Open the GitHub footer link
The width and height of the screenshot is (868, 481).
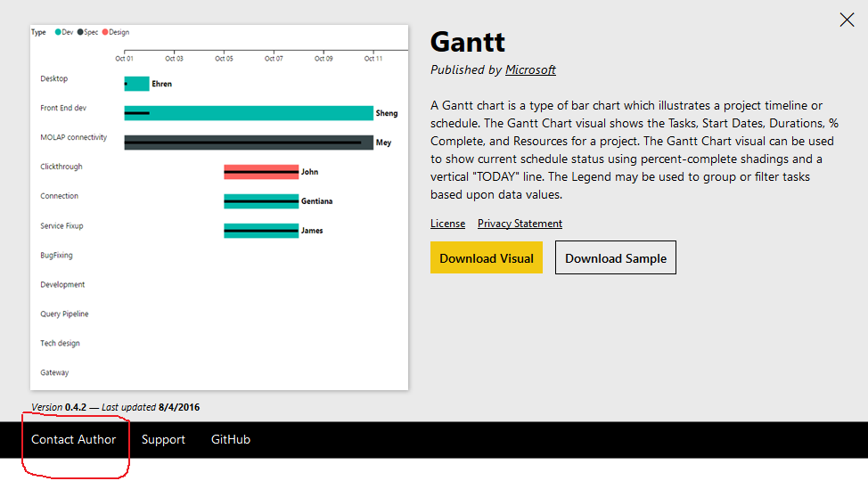[231, 439]
